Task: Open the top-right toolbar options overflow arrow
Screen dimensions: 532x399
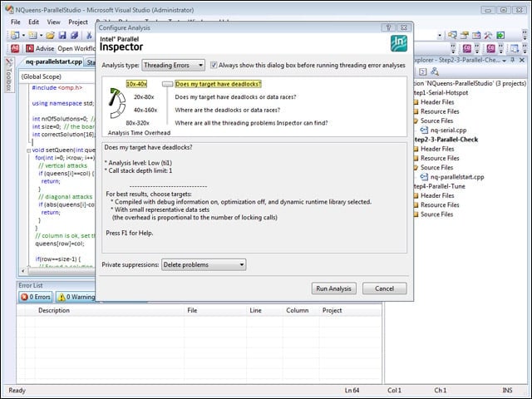Action: [x=525, y=35]
